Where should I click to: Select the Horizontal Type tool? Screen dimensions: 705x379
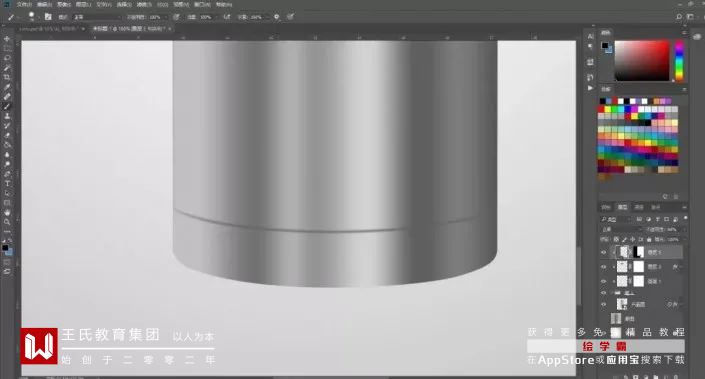coord(7,183)
